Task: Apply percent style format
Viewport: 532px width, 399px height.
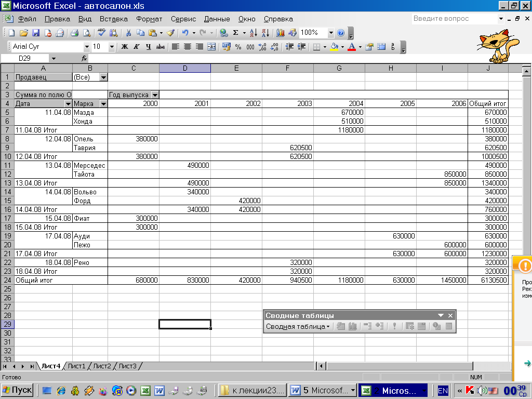Action: point(238,47)
